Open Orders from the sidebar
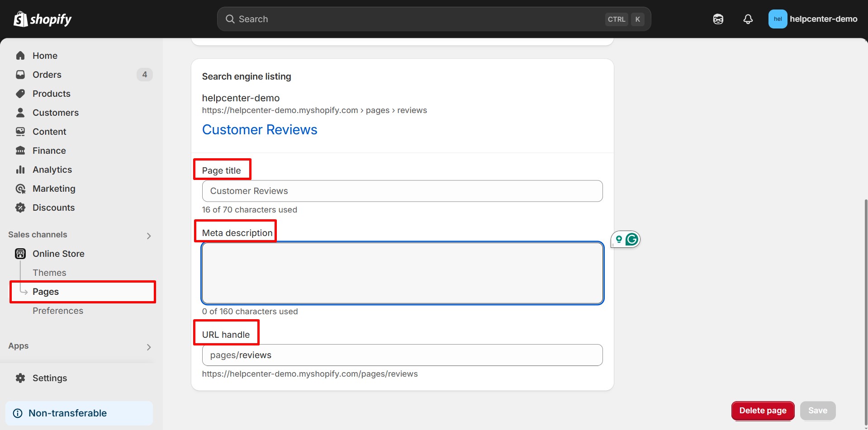The width and height of the screenshot is (868, 430). coord(47,75)
